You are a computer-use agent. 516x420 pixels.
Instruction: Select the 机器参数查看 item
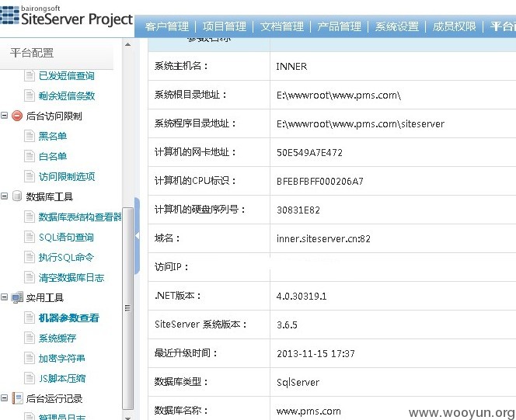click(69, 318)
